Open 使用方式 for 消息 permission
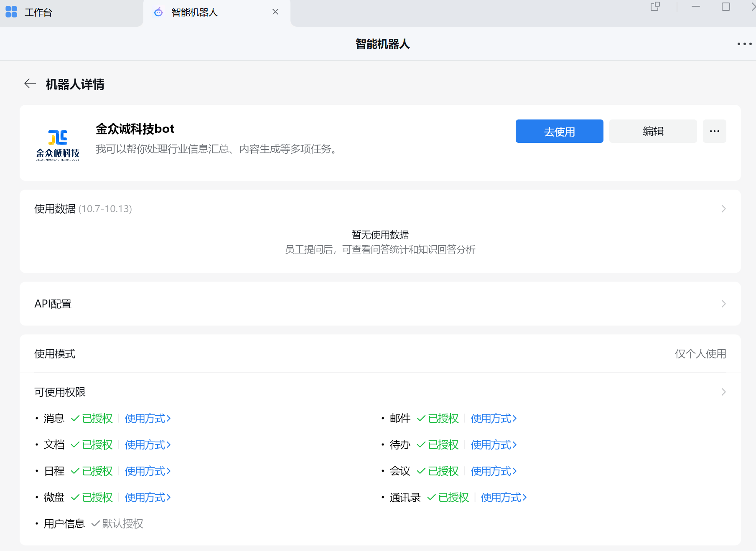 point(148,419)
